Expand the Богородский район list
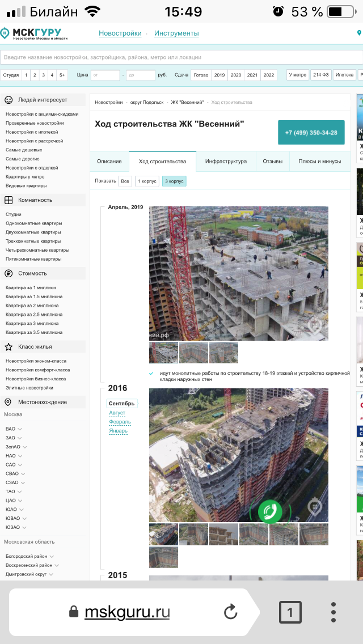Viewport: 363px width, 644px height. 29,557
